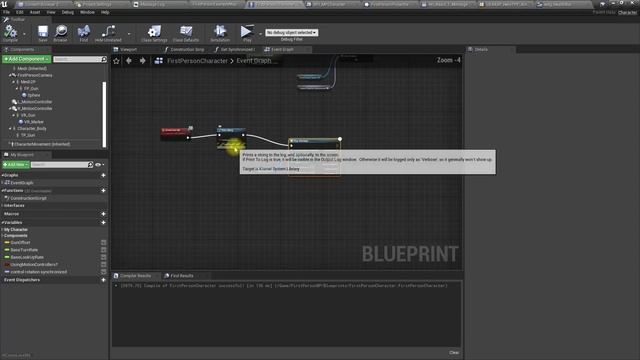Collapse the Functions section
This screenshot has width=640, height=360.
(2, 191)
